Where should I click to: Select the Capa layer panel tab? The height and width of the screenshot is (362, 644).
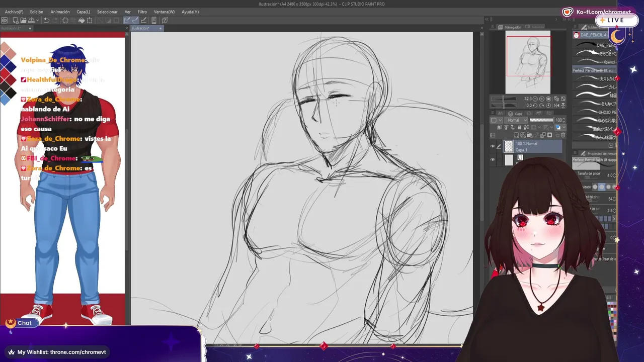point(515,114)
